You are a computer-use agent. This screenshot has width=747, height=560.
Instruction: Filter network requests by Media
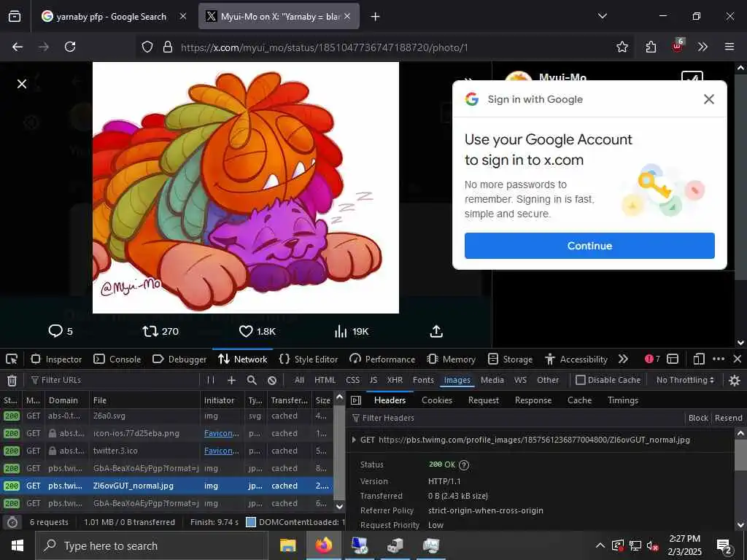point(492,380)
